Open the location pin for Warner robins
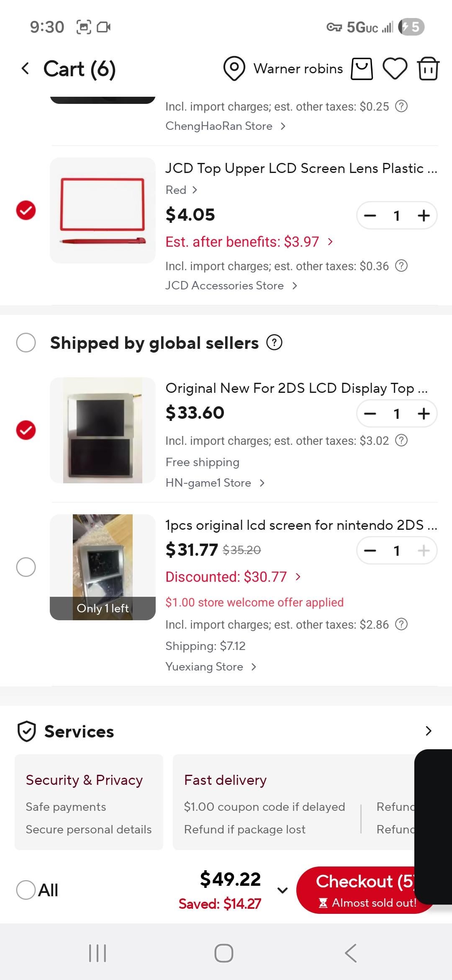This screenshot has height=980, width=452. point(234,69)
